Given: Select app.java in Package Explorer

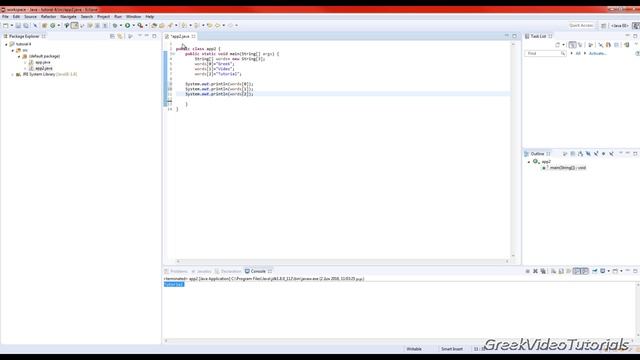Looking at the screenshot, I should pyautogui.click(x=42, y=62).
